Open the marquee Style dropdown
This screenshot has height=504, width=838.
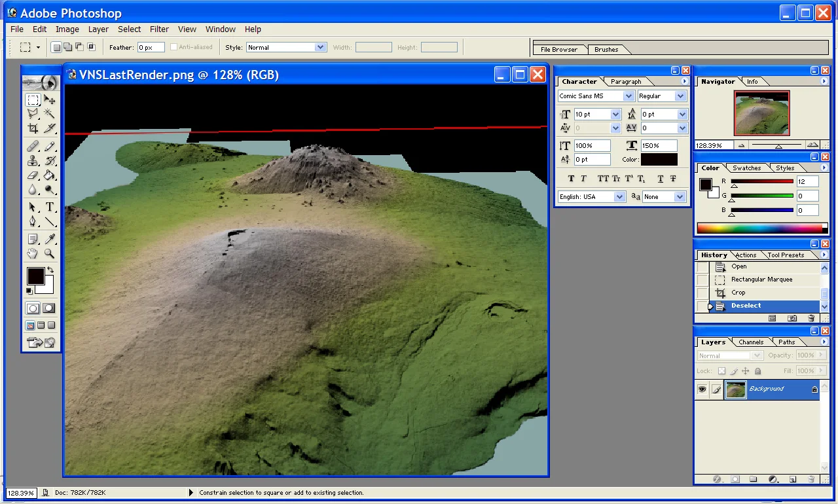pyautogui.click(x=320, y=47)
